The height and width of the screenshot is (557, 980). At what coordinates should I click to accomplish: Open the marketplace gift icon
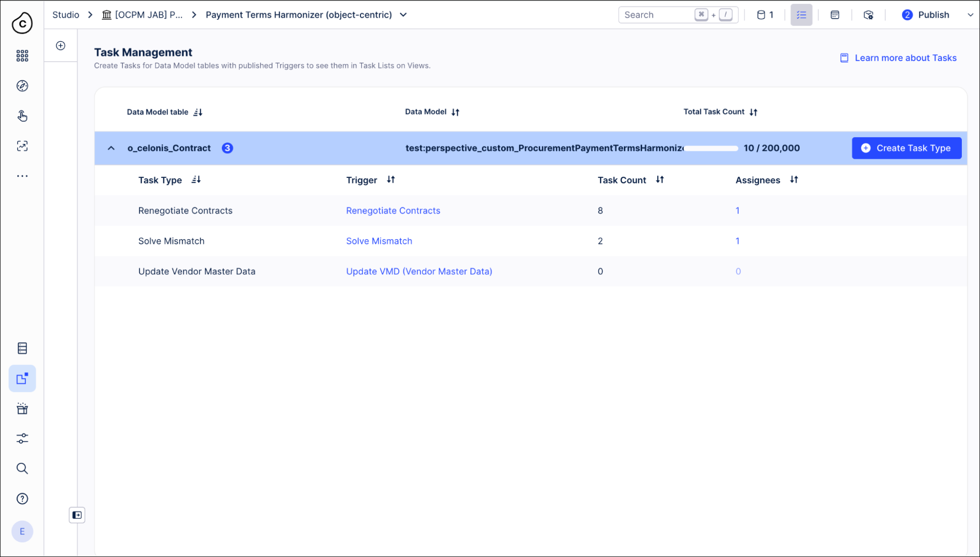[22, 409]
